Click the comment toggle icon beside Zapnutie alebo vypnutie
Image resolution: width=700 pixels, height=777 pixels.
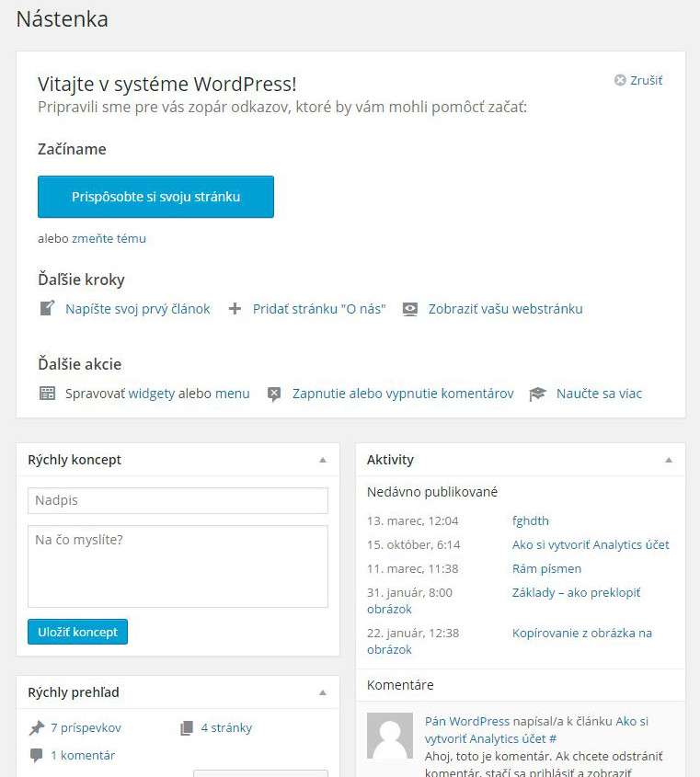coord(274,394)
